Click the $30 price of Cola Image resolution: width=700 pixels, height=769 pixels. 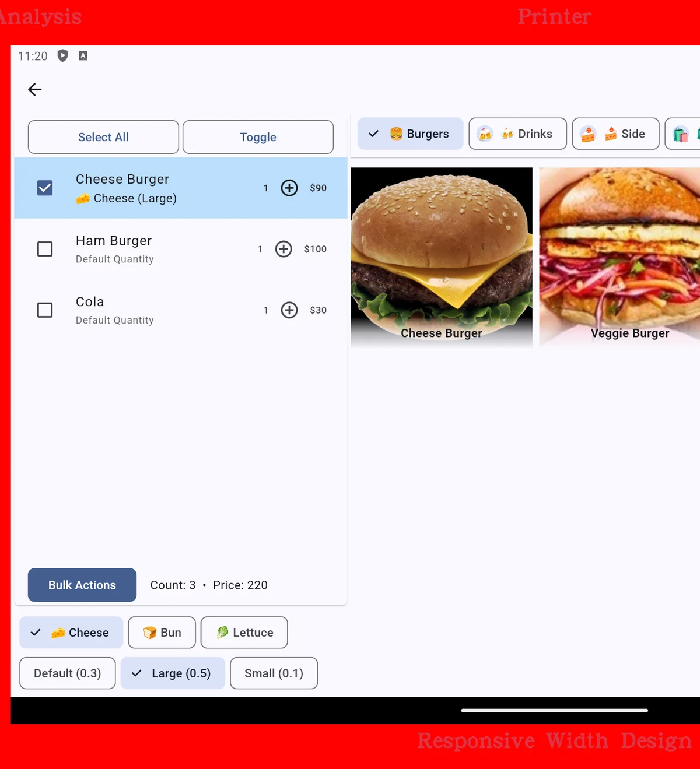click(318, 310)
